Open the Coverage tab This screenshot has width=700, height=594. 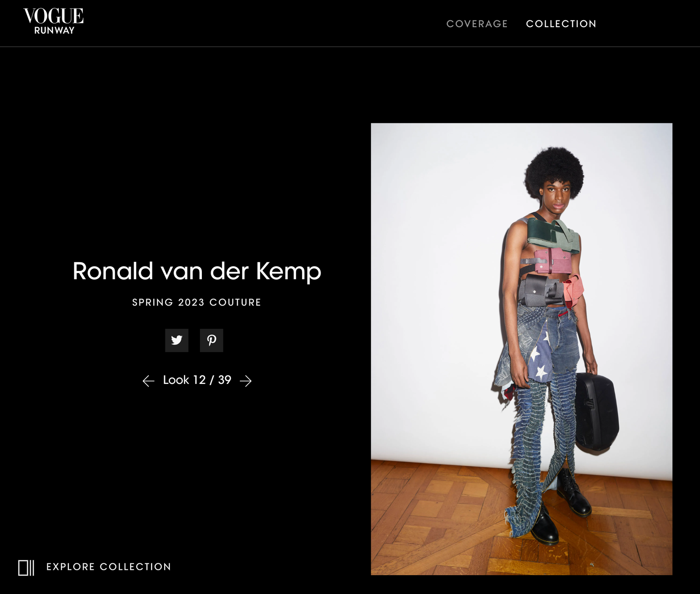point(477,24)
